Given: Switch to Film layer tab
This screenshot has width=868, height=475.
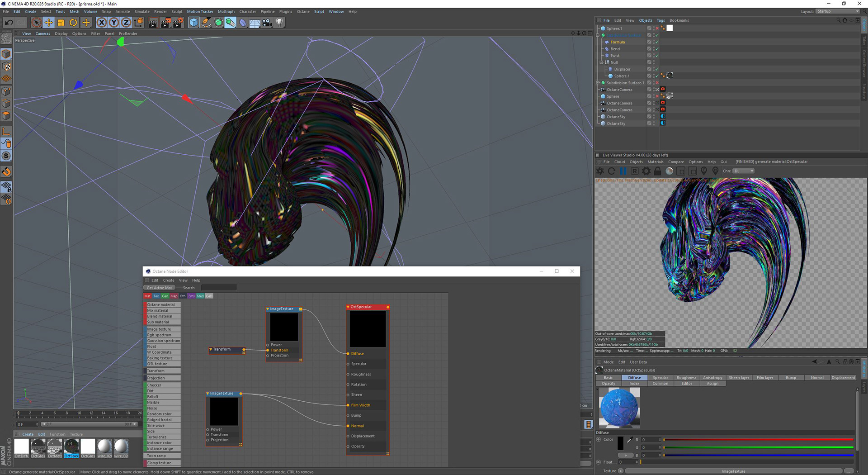Looking at the screenshot, I should [x=765, y=378].
